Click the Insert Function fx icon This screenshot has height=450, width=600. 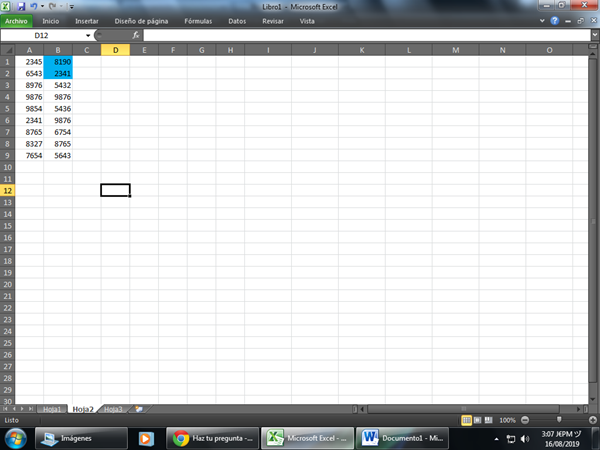(x=135, y=35)
